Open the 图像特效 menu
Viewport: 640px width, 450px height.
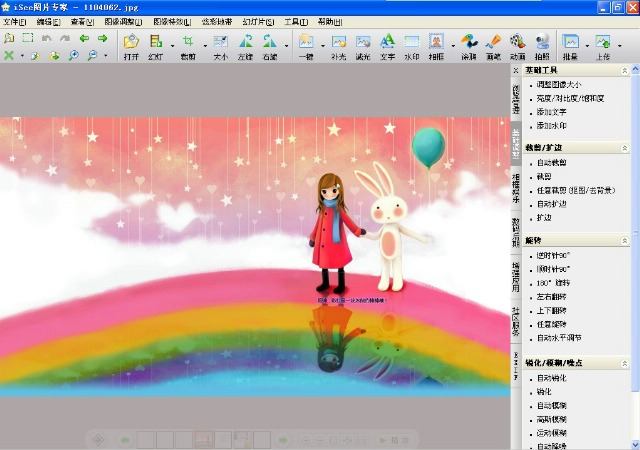(x=172, y=22)
